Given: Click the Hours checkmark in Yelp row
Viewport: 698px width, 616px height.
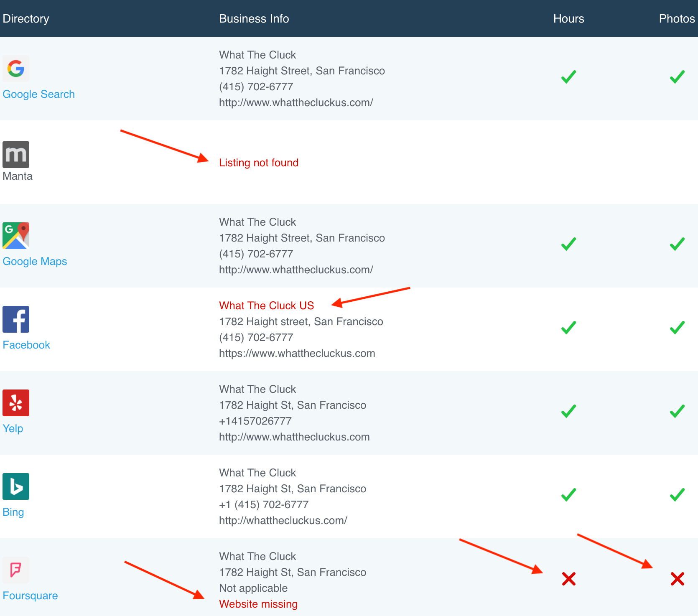Looking at the screenshot, I should pyautogui.click(x=568, y=411).
